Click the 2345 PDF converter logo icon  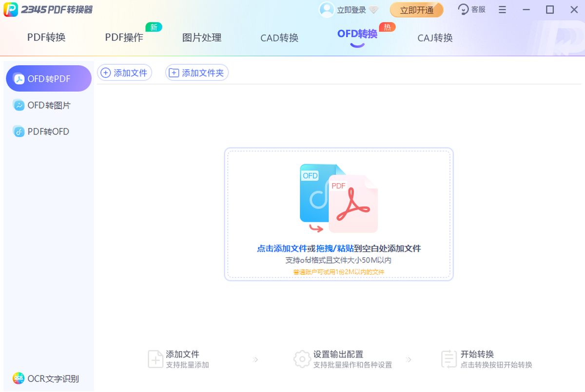coord(11,10)
